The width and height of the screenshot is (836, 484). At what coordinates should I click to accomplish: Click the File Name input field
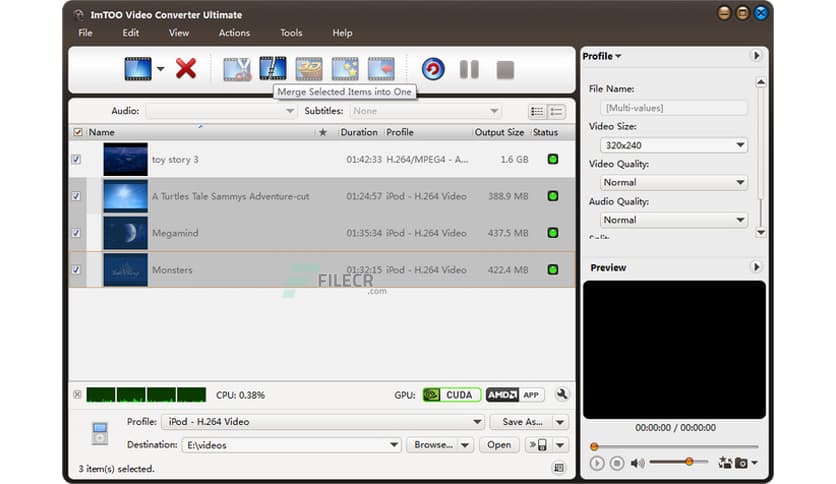(673, 108)
